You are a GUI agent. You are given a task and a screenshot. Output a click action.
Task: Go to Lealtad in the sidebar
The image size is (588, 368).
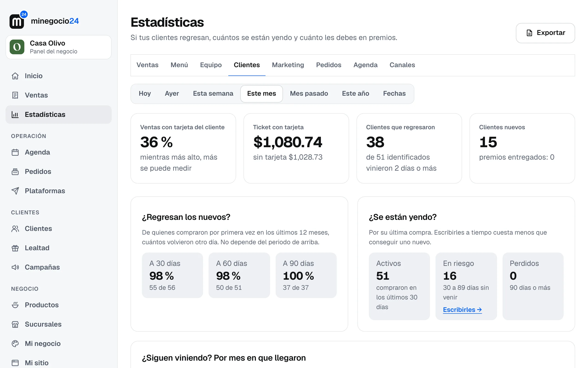click(59, 248)
